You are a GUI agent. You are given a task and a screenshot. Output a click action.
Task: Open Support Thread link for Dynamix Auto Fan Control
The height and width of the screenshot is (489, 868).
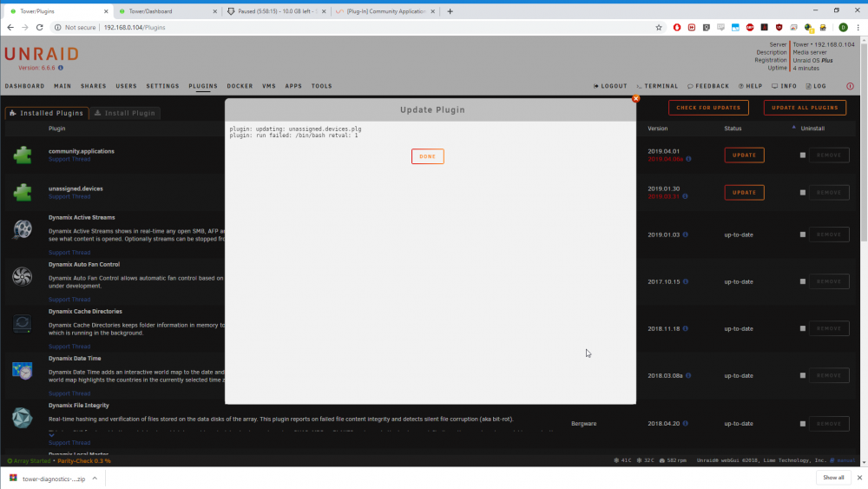pyautogui.click(x=69, y=299)
